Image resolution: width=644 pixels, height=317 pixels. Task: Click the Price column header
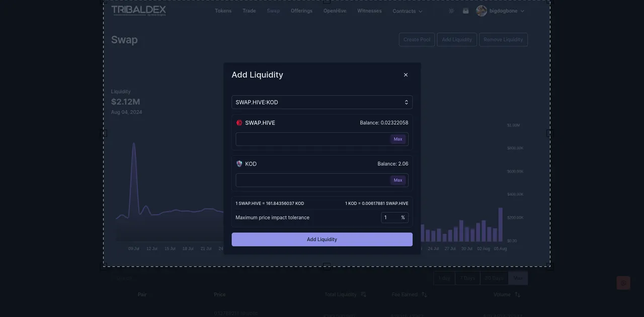pos(220,294)
